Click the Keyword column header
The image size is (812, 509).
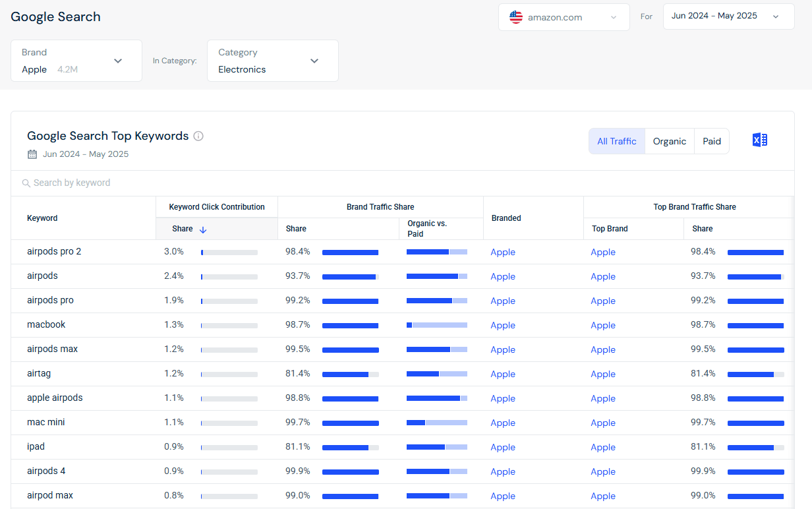[x=42, y=218]
